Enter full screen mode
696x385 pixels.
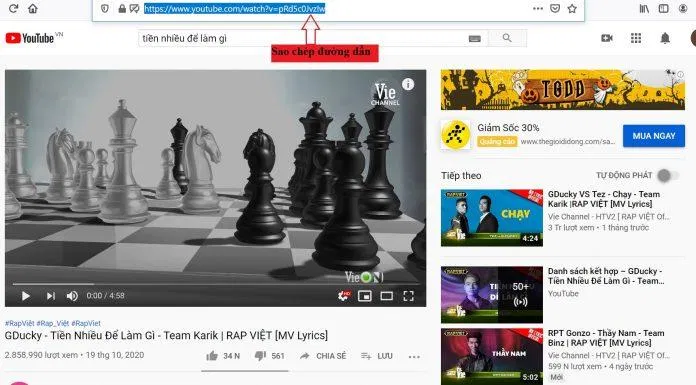408,296
